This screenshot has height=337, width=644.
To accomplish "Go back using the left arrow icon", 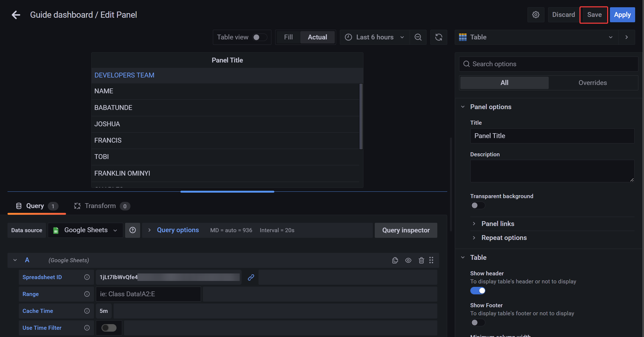I will pos(16,15).
